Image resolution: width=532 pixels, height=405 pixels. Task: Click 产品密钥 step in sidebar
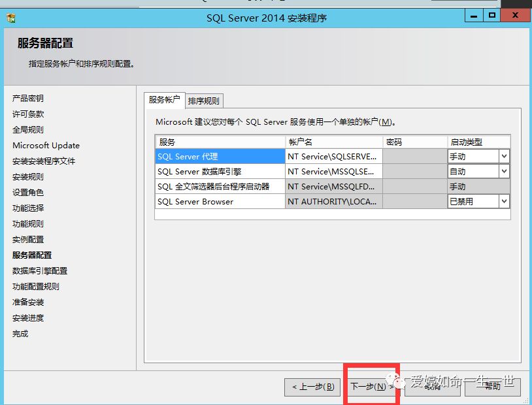28,99
